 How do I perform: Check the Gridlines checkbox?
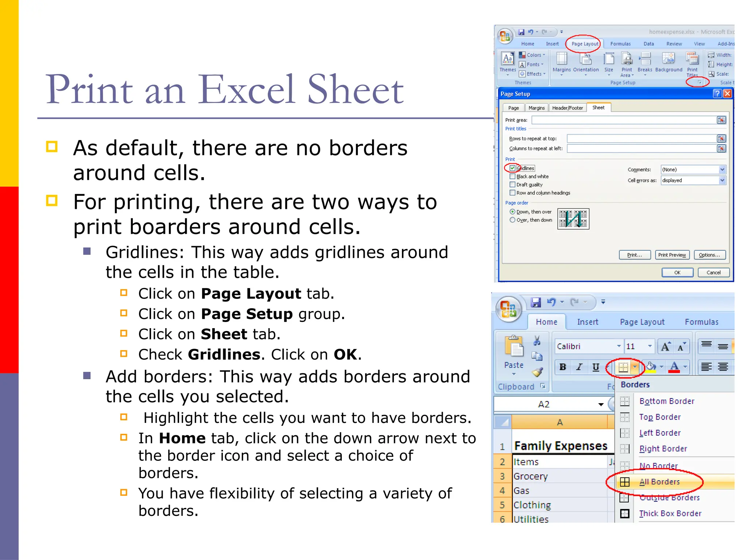tap(512, 168)
